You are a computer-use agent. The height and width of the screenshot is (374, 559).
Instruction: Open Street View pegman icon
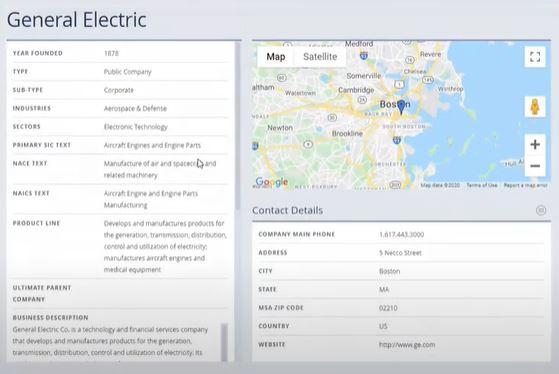pos(535,106)
